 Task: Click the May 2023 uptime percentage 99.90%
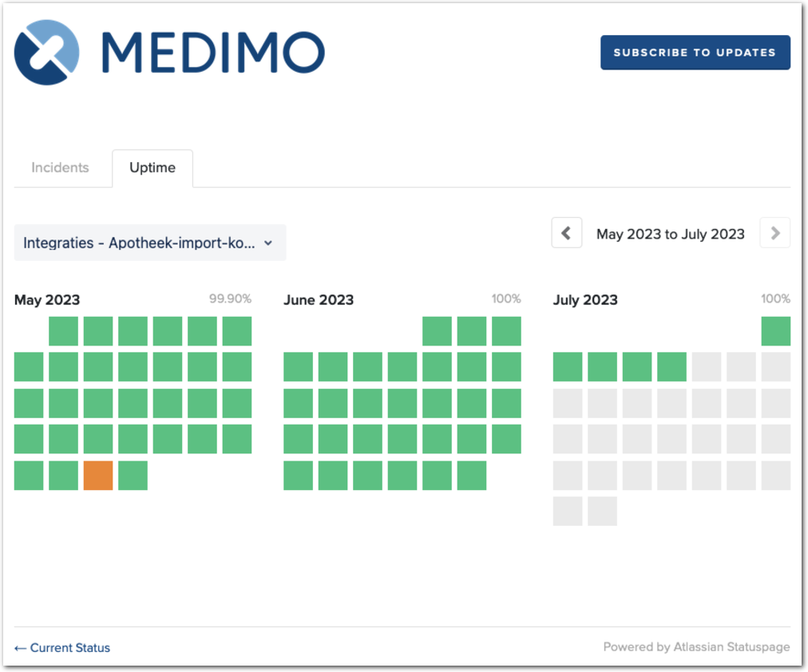[230, 298]
